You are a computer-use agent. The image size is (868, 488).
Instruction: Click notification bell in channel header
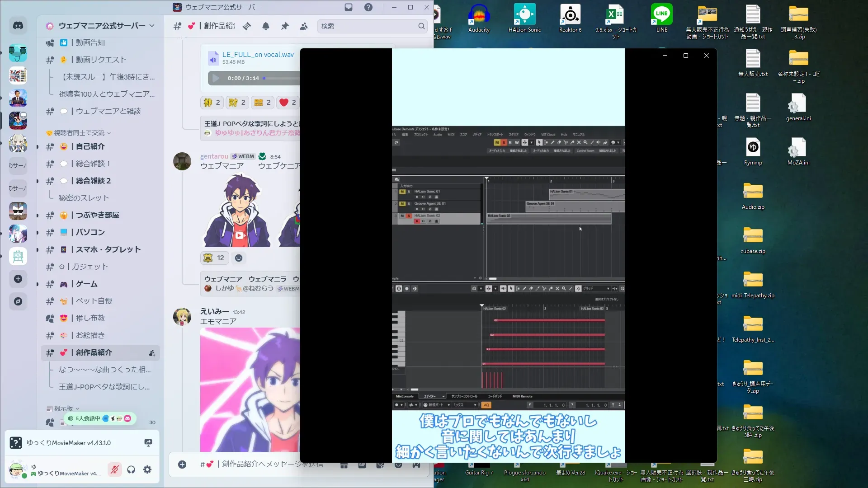click(266, 26)
